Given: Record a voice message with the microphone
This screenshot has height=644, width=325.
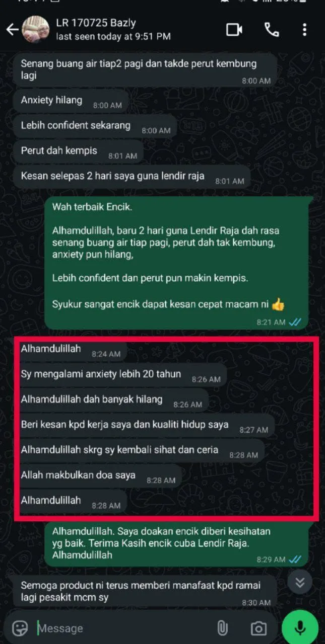Looking at the screenshot, I should pyautogui.click(x=300, y=628).
